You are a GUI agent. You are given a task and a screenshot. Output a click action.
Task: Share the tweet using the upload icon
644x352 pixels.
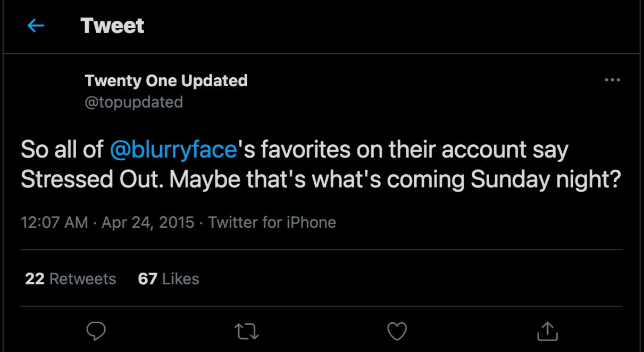pos(547,331)
